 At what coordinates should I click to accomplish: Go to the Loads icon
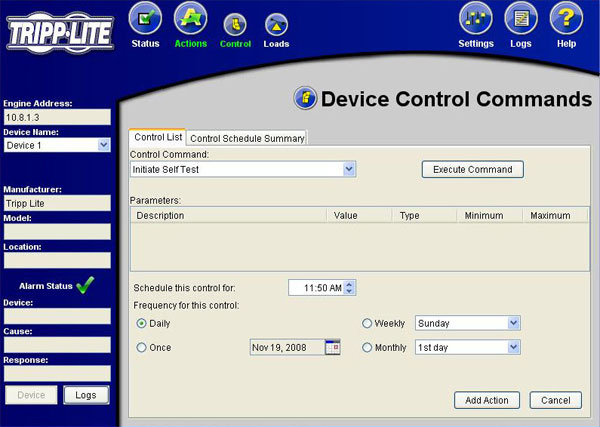[276, 24]
